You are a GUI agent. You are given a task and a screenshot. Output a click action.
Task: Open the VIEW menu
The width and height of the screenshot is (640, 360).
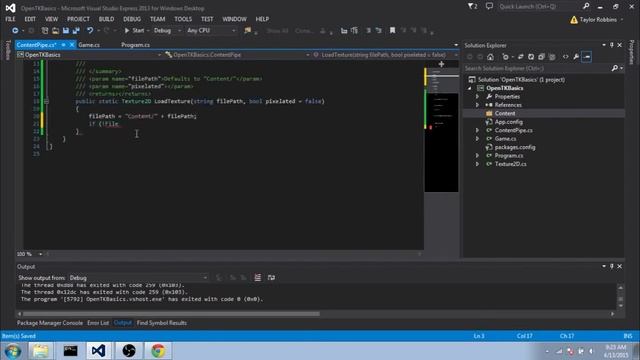[x=51, y=19]
